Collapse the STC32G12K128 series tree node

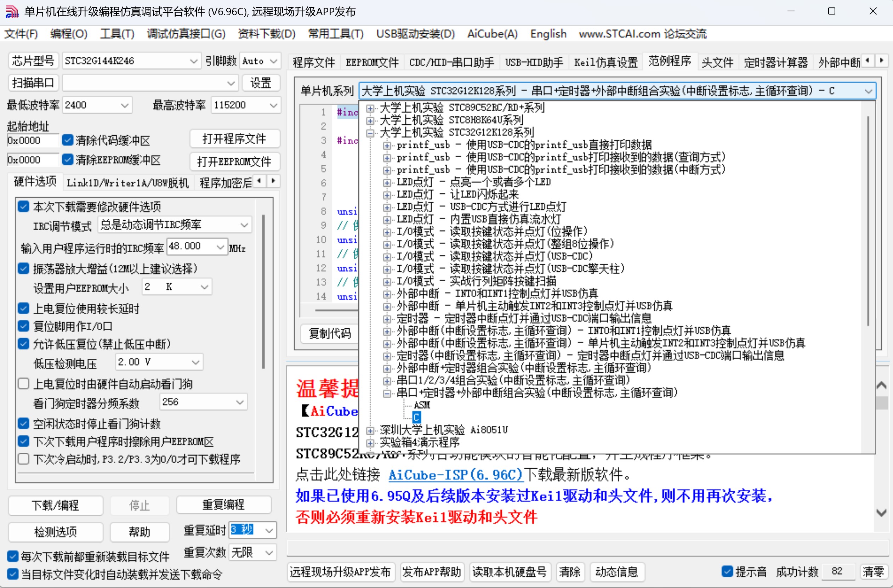tap(370, 133)
